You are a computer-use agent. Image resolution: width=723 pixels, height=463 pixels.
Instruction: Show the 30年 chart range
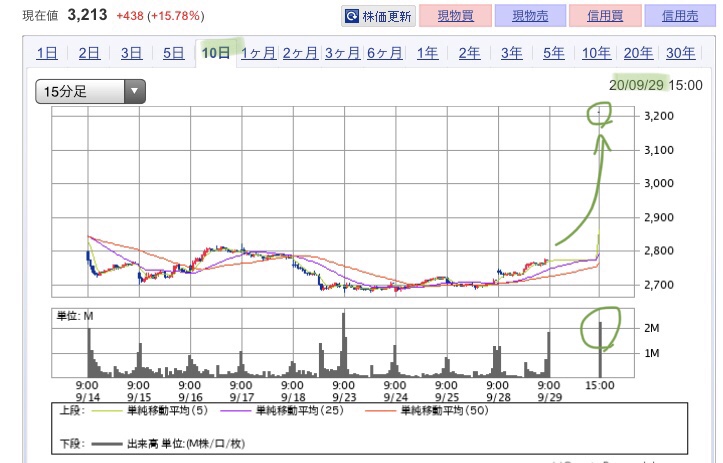(680, 54)
